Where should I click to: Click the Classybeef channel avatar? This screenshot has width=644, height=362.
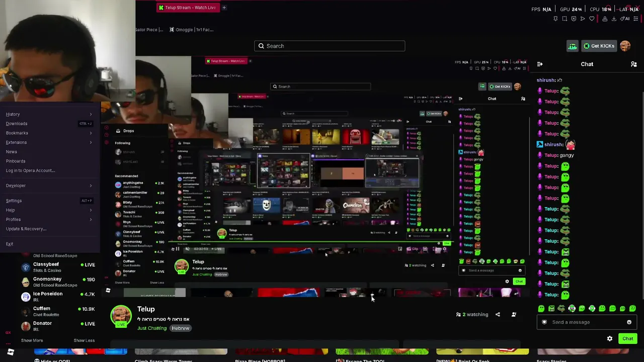tap(26, 267)
